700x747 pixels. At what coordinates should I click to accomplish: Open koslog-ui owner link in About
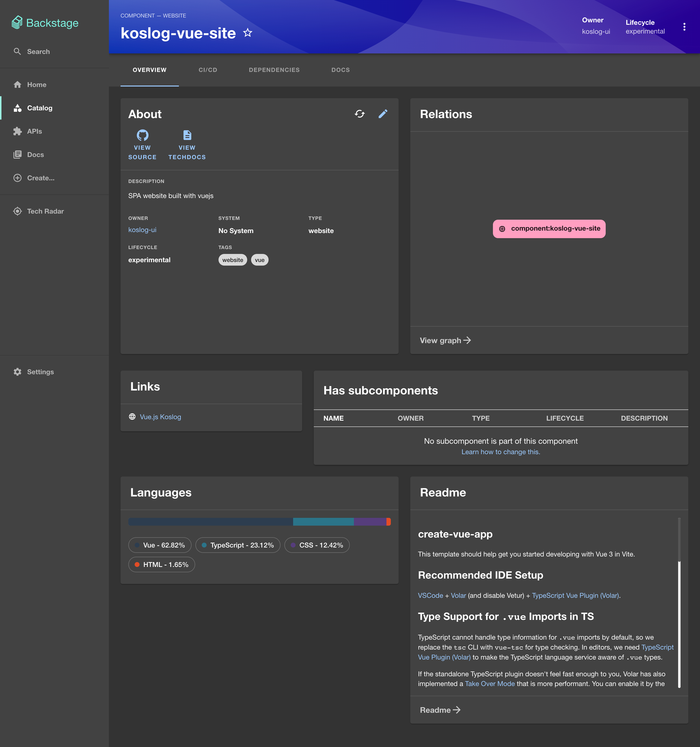142,230
